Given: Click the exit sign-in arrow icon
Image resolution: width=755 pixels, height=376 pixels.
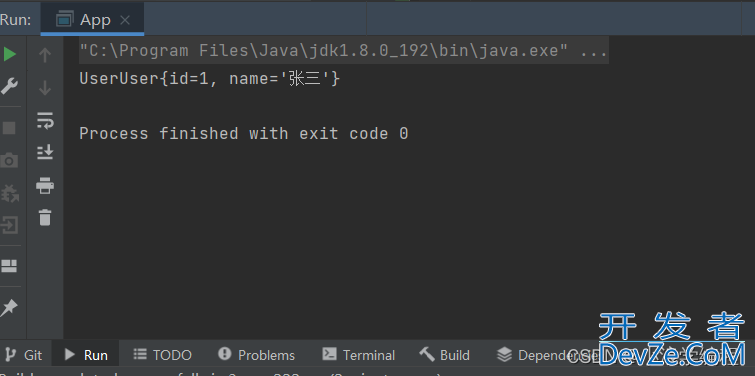Looking at the screenshot, I should click(9, 225).
